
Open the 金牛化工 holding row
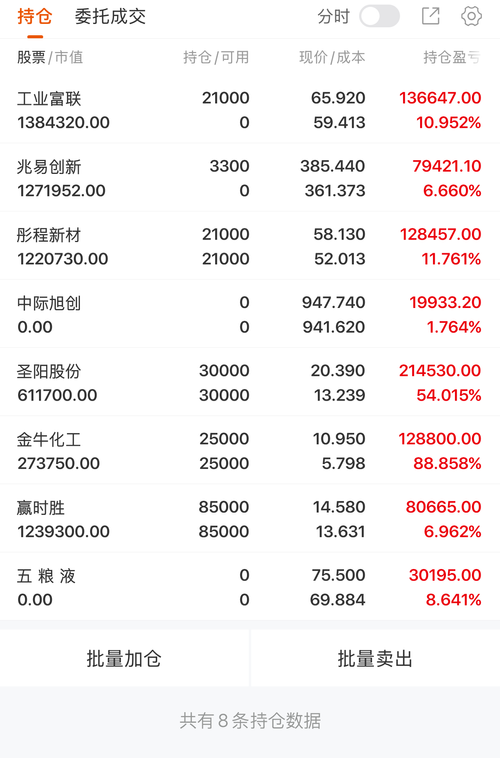(250, 451)
